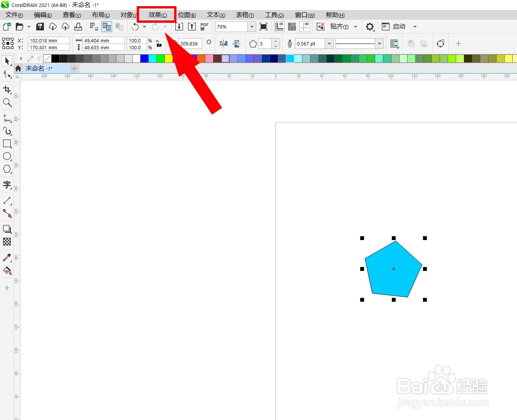The height and width of the screenshot is (420, 517).
Task: Click the Open folder icon
Action: [x=19, y=27]
